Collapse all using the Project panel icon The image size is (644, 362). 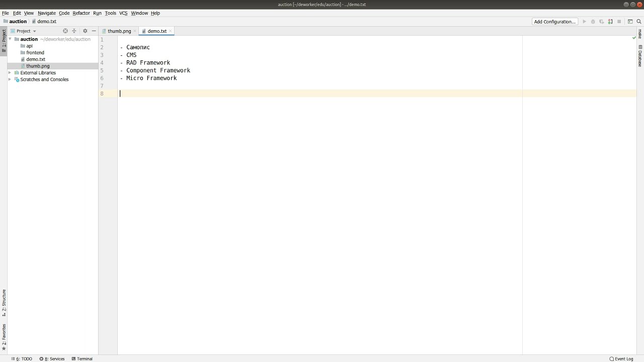point(74,31)
